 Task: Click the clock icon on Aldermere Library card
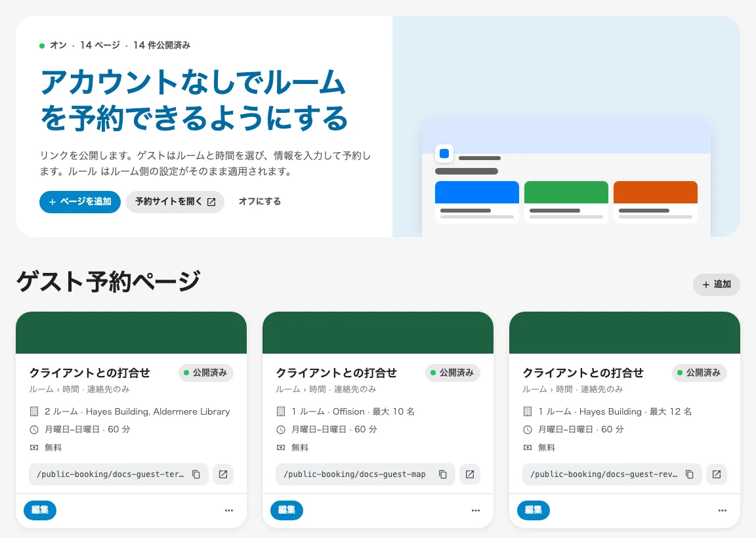click(34, 430)
